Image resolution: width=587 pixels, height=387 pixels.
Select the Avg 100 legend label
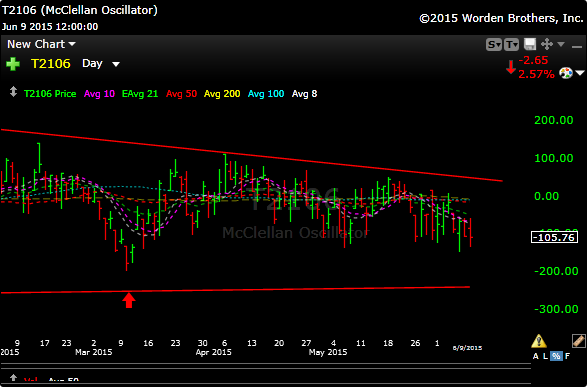coord(266,94)
